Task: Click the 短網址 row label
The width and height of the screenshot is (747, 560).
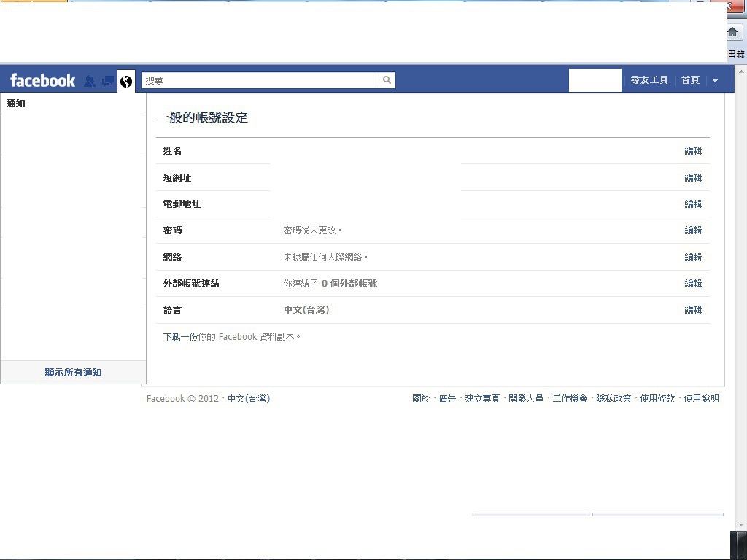Action: click(x=177, y=177)
